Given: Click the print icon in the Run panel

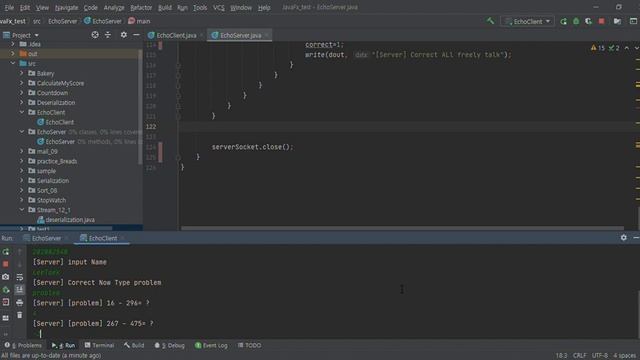Looking at the screenshot, I should click(x=20, y=302).
